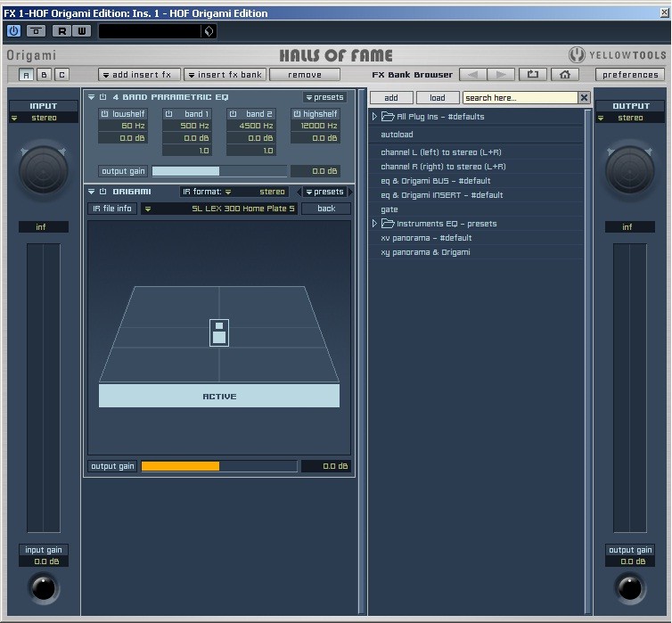Toggle power of 4 Band Parametric EQ
The height and width of the screenshot is (623, 672).
tap(102, 97)
